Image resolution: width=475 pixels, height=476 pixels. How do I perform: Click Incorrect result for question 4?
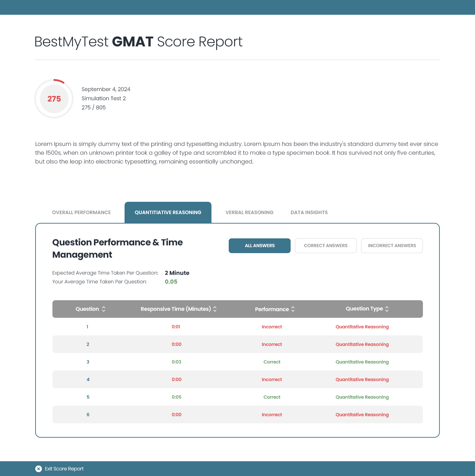point(272,379)
